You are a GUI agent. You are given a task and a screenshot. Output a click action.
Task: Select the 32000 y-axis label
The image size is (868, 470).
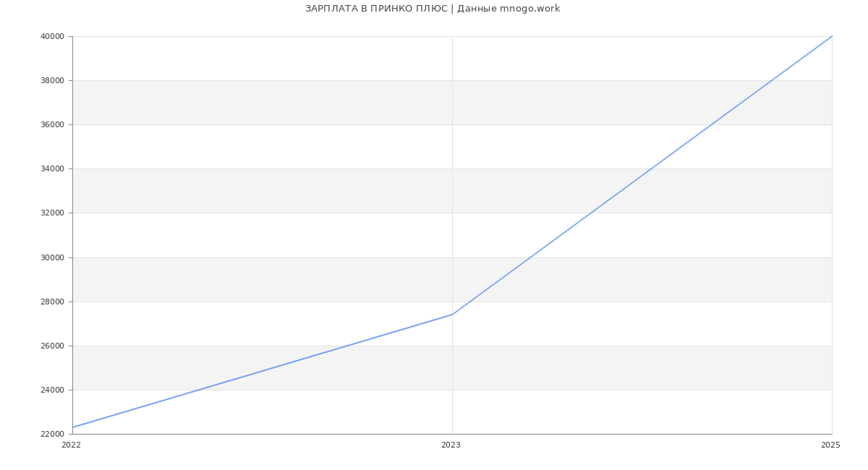(52, 213)
